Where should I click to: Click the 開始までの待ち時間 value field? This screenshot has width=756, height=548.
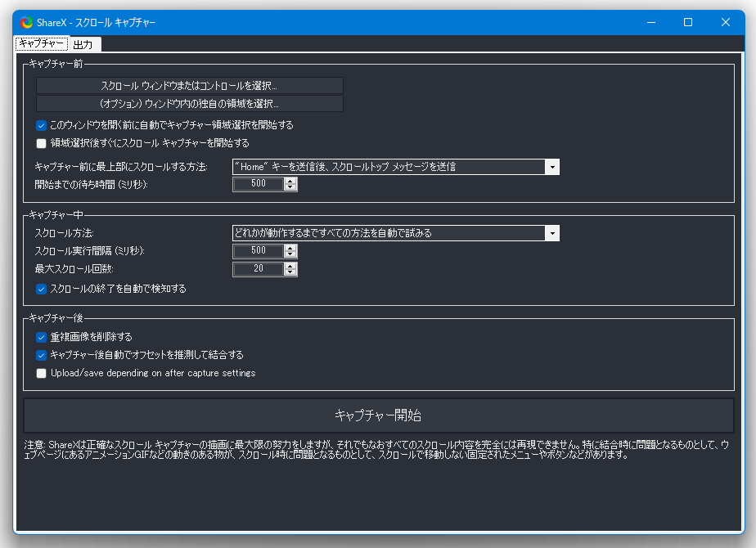pyautogui.click(x=259, y=184)
